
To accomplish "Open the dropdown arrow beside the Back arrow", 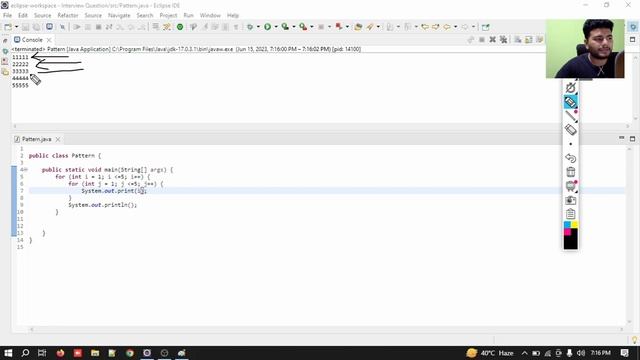I will click(x=455, y=27).
